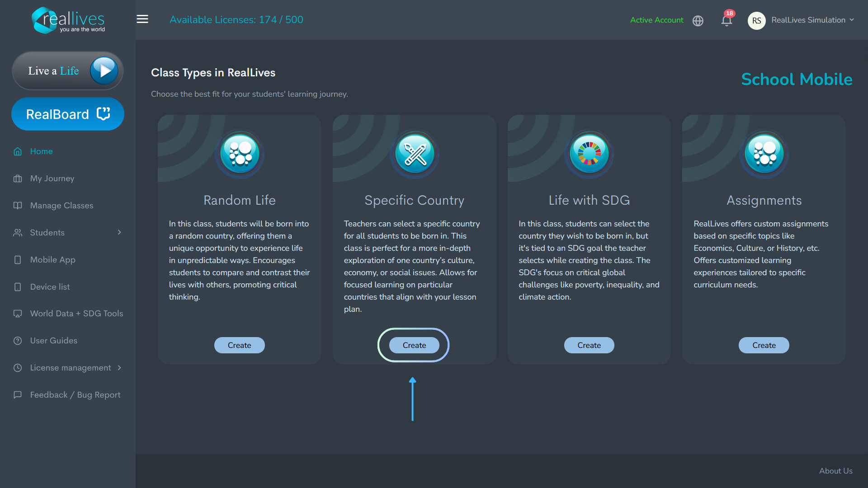Expand Students submenu chevron
The height and width of the screenshot is (488, 868).
tap(119, 232)
